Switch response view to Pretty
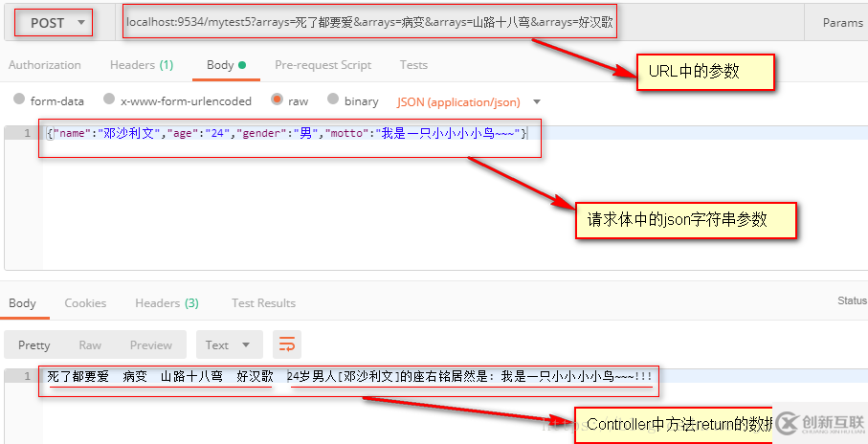868x444 pixels. (34, 344)
